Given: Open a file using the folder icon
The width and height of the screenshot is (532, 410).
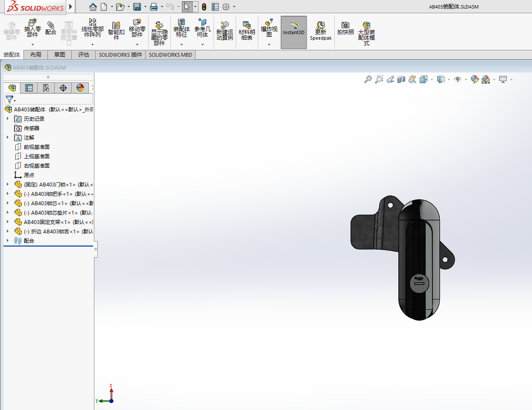Looking at the screenshot, I should click(x=120, y=7).
